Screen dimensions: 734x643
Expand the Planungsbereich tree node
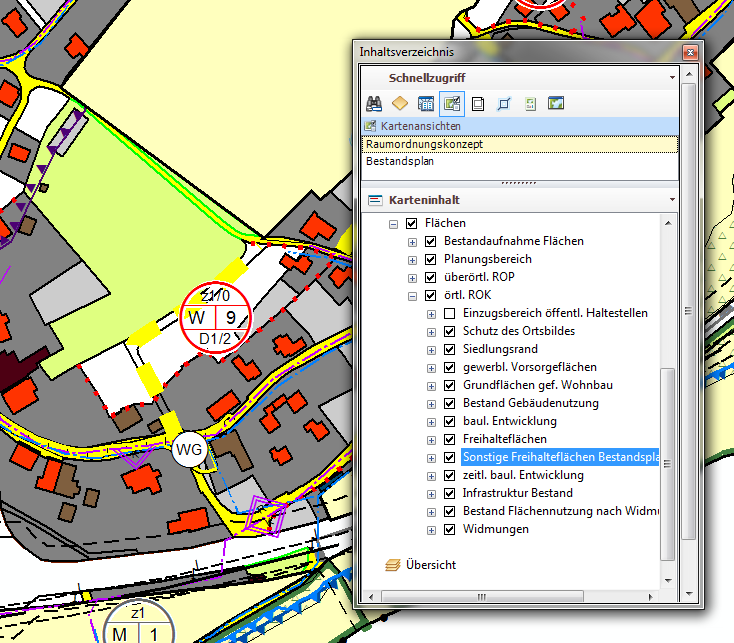413,259
